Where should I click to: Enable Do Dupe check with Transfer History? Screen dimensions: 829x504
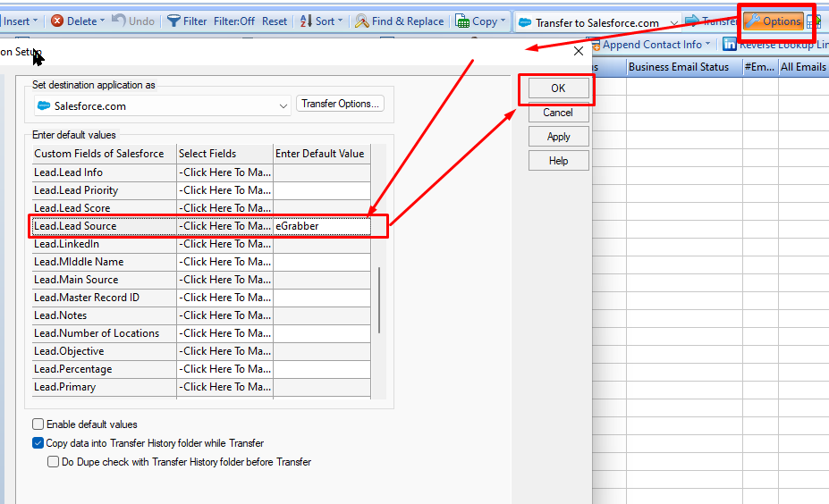(53, 462)
